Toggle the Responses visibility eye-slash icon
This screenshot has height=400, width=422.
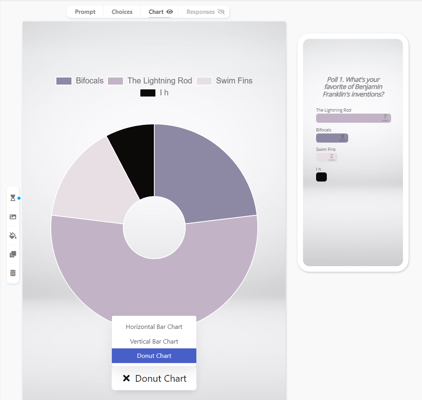point(221,12)
